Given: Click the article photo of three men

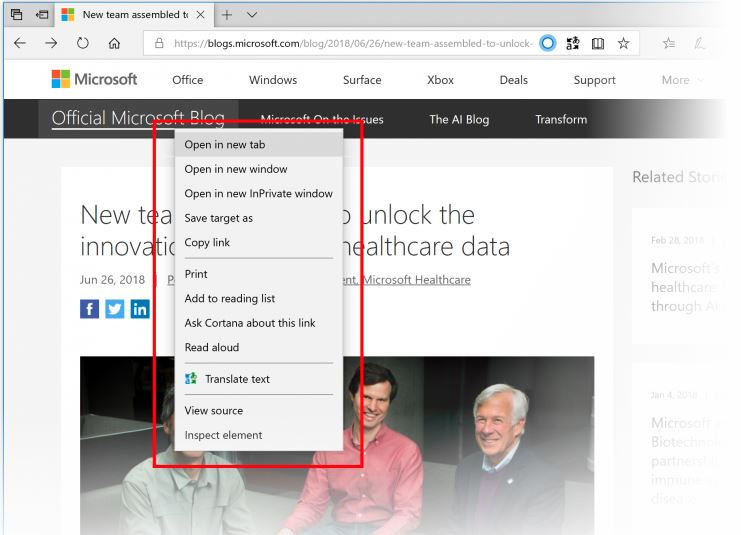Looking at the screenshot, I should pyautogui.click(x=337, y=446).
